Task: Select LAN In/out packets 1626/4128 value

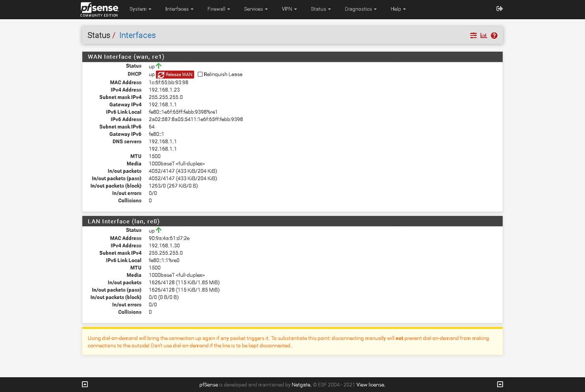Action: click(184, 282)
